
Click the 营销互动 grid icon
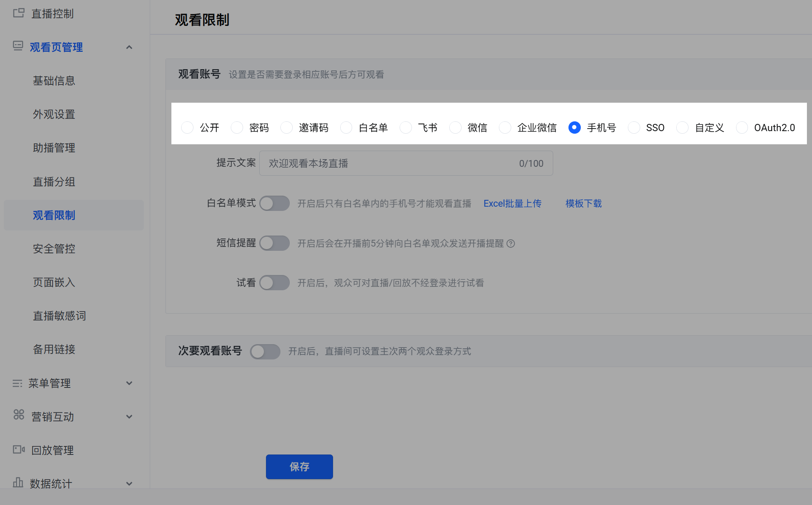tap(19, 415)
